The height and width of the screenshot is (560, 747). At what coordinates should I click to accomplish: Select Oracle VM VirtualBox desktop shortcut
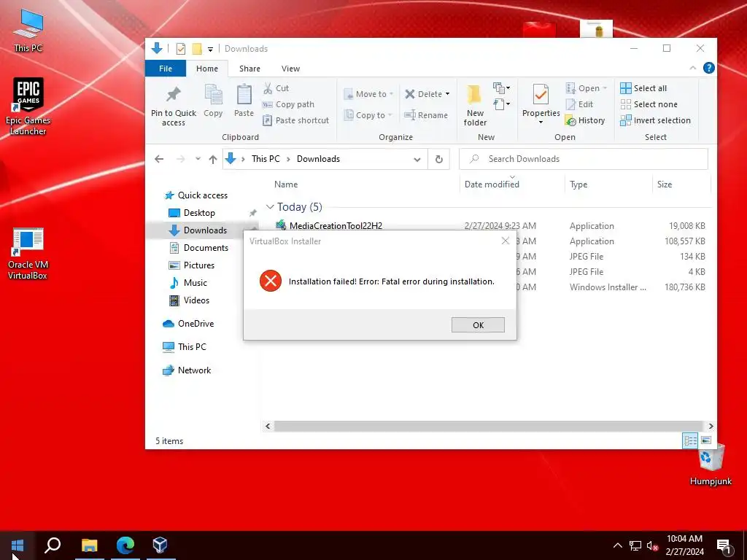click(28, 254)
